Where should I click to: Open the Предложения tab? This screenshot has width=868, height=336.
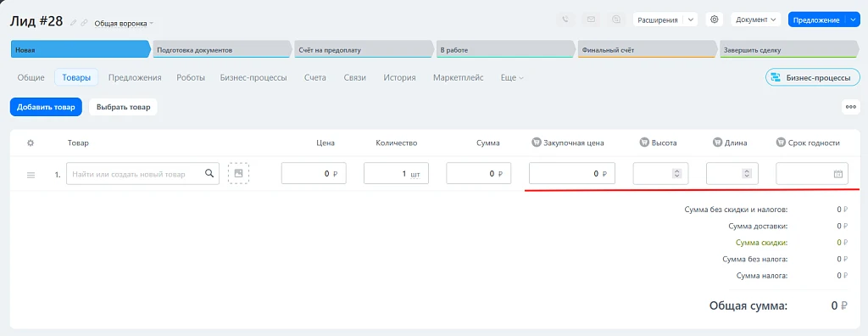click(x=135, y=77)
